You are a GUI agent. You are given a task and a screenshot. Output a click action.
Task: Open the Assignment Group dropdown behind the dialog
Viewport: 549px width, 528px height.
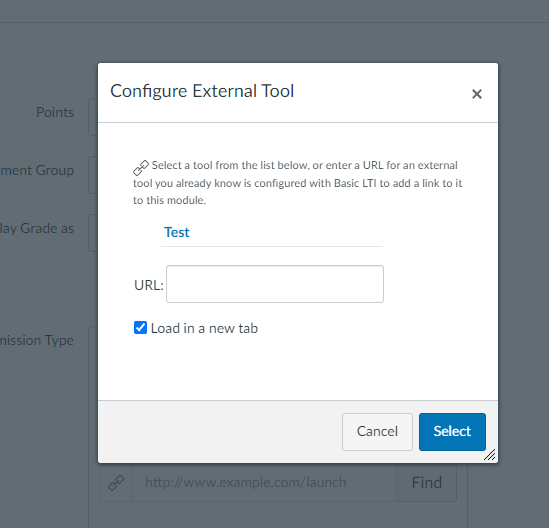pyautogui.click(x=93, y=175)
